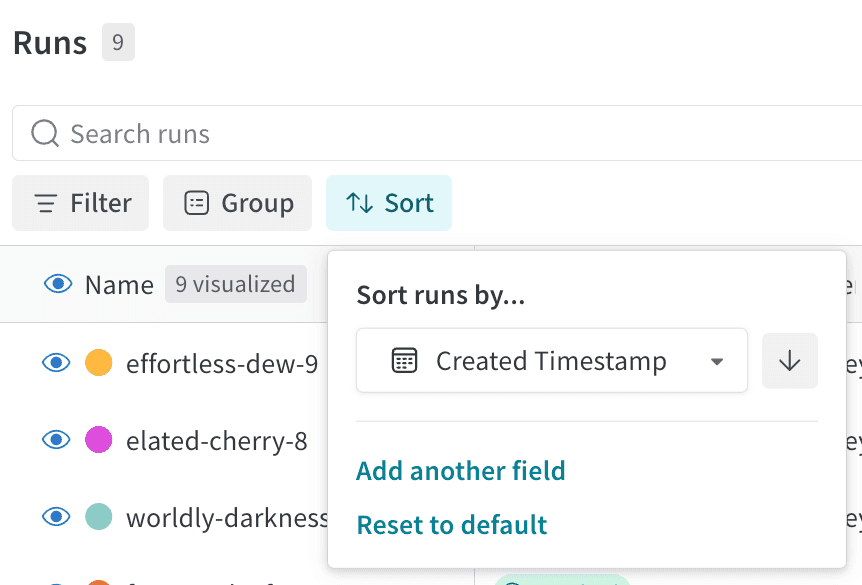Click the Search runs input field

point(200,133)
